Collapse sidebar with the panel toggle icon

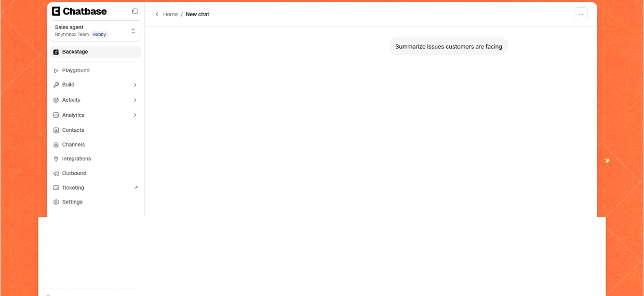pyautogui.click(x=135, y=11)
